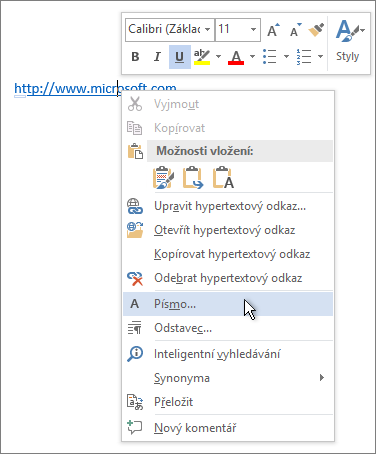The image size is (376, 454).
Task: Select Keep Text Only paste option
Action: [223, 178]
